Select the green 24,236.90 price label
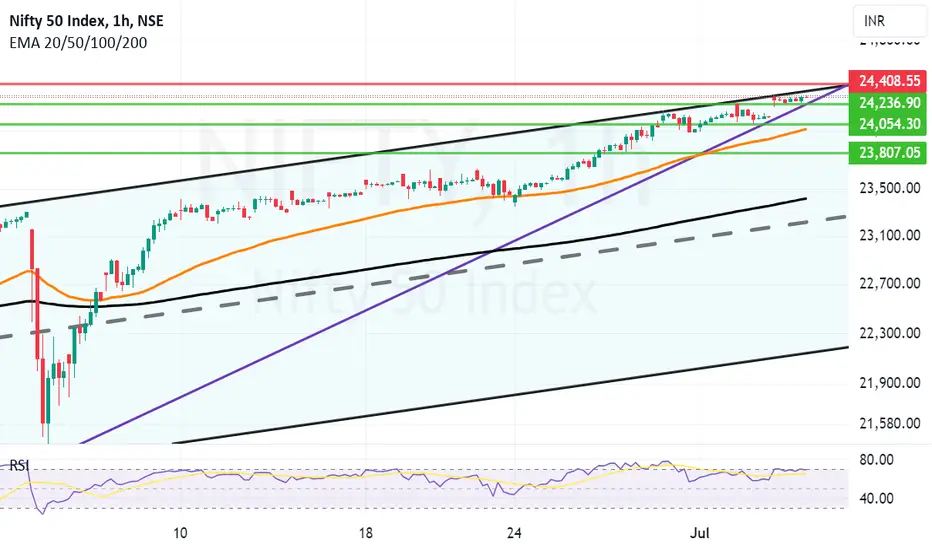 point(887,103)
